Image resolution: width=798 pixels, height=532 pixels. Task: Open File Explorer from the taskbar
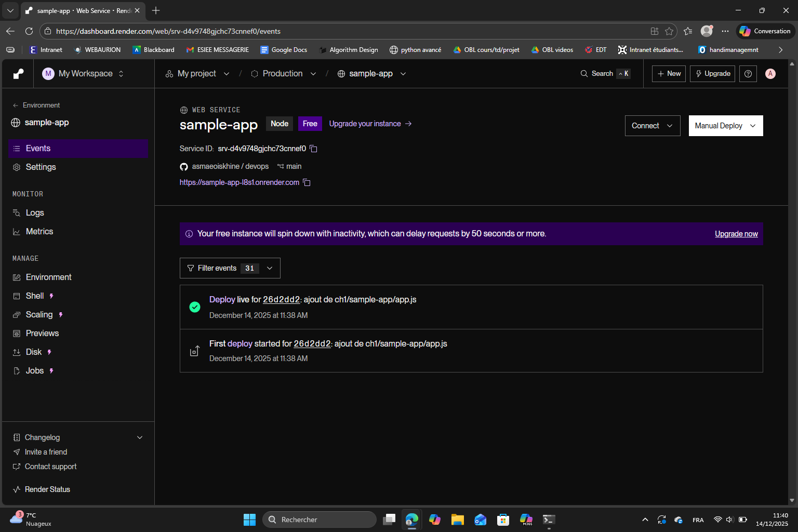457,520
